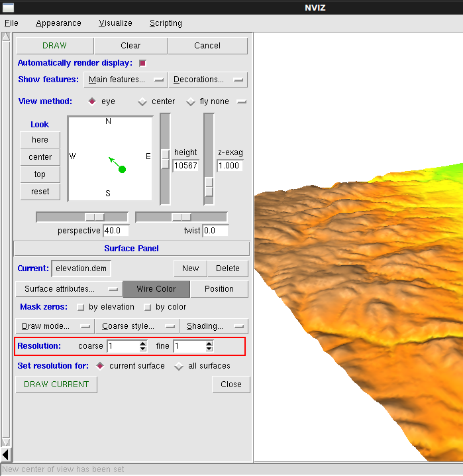Open the Appearance menu

58,23
